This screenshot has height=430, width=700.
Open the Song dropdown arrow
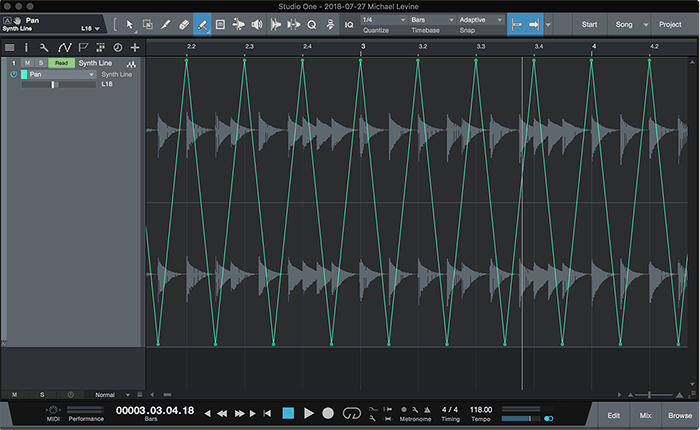(646, 25)
